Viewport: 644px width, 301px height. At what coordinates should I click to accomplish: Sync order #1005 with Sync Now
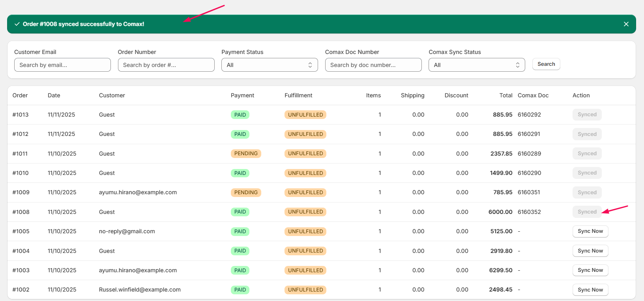[590, 231]
